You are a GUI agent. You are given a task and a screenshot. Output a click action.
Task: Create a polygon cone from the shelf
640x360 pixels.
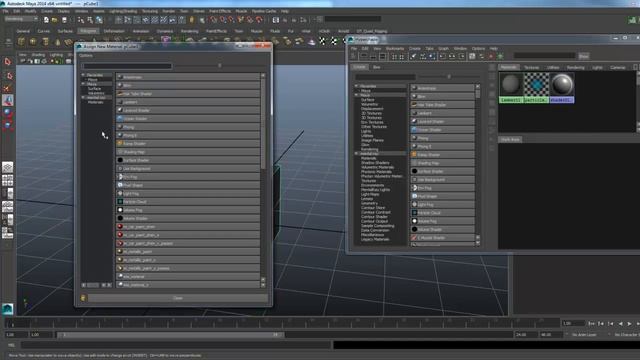pyautogui.click(x=58, y=41)
